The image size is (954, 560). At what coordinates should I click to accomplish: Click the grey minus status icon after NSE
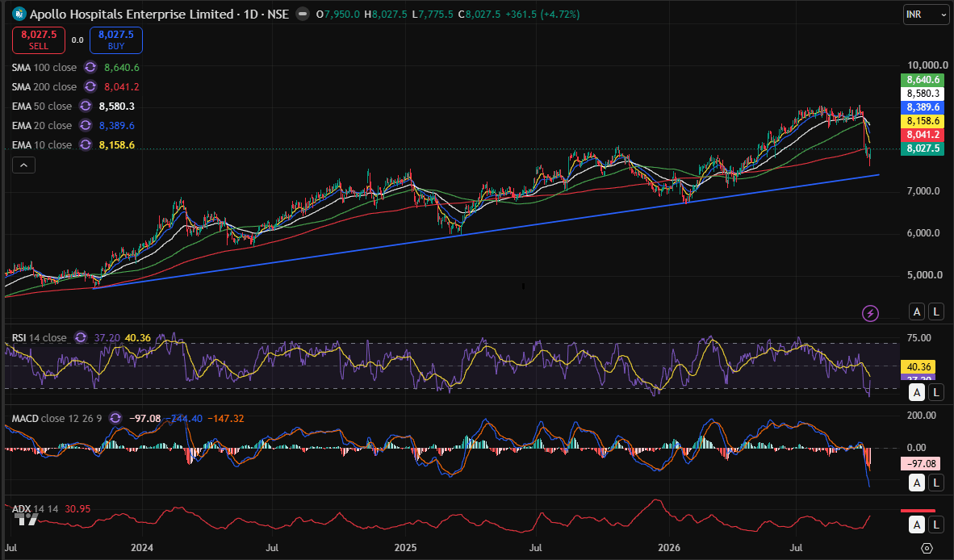pos(303,14)
